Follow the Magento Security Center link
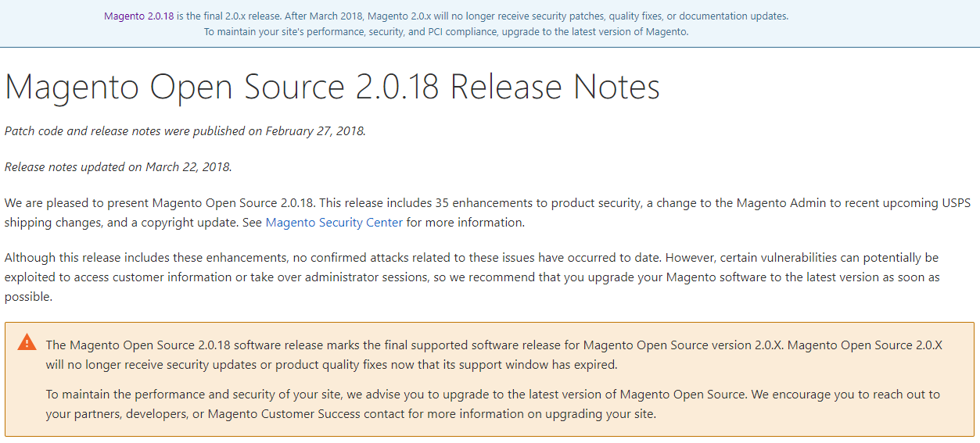Screen dimensions: 980x443 [334, 223]
